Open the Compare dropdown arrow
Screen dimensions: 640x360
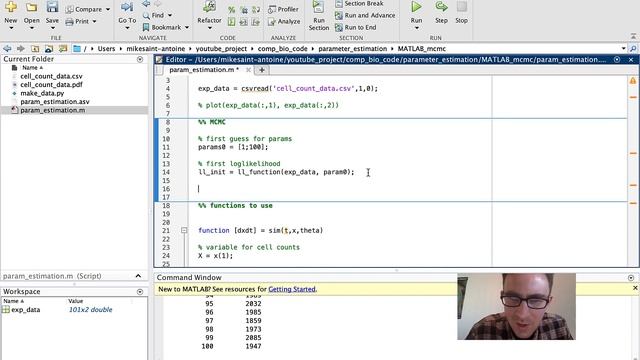point(108,9)
